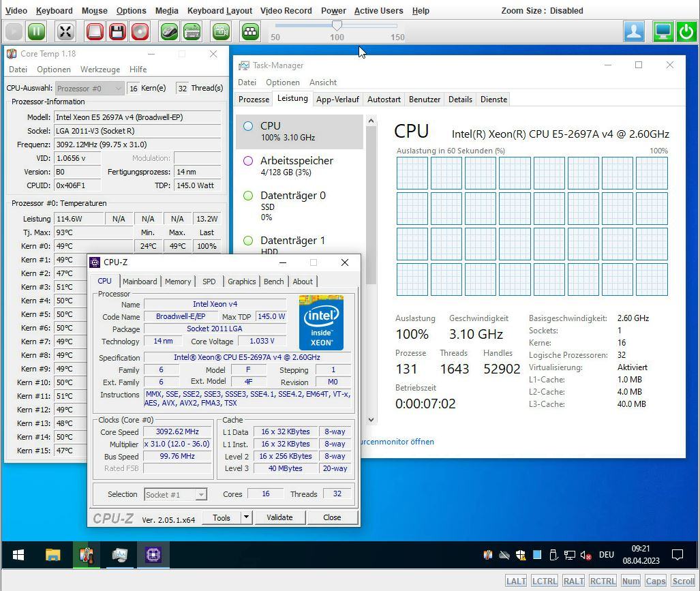Switch to the Prozesse tab
Screen dimensions: 700x591
[x=254, y=99]
